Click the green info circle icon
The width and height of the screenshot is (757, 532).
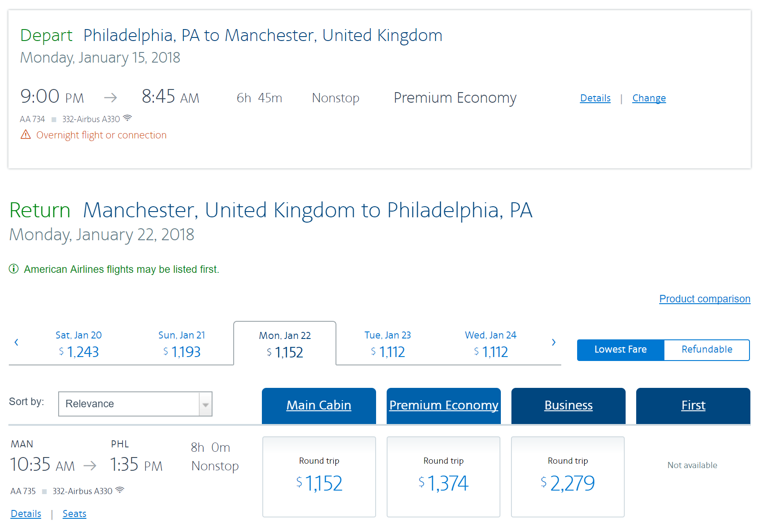(x=14, y=269)
